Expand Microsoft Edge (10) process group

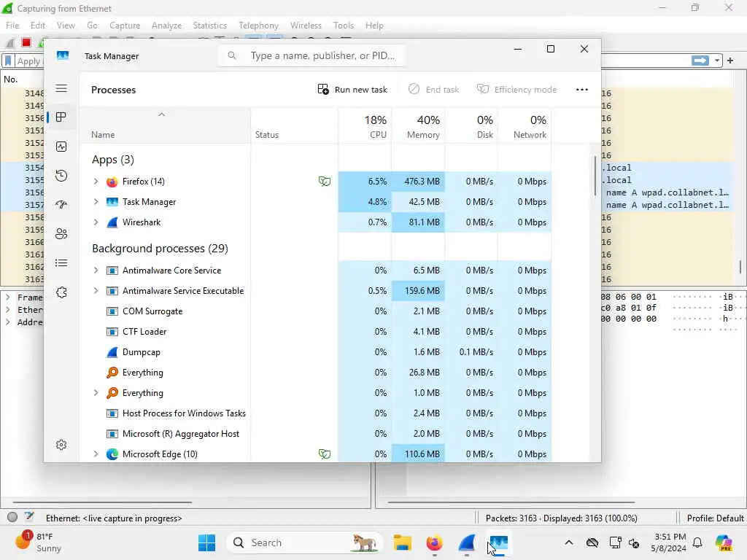point(96,454)
